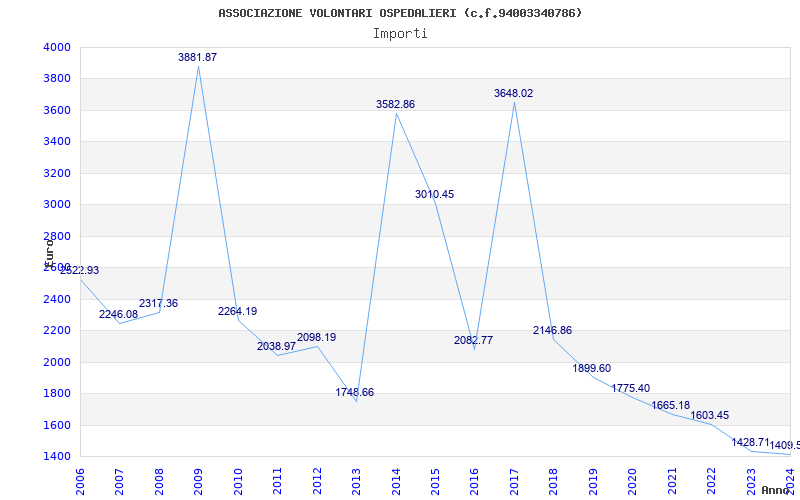Click the 2006 year axis label

click(x=80, y=482)
